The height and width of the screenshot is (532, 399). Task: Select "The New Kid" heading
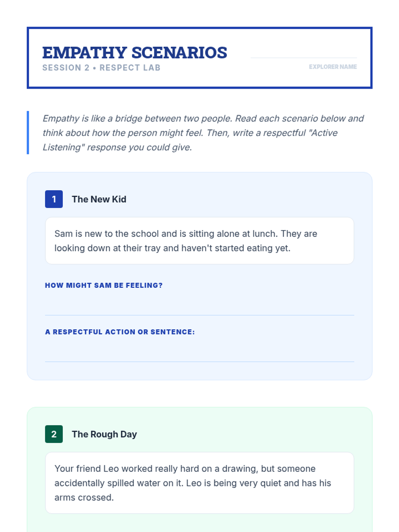pyautogui.click(x=99, y=199)
